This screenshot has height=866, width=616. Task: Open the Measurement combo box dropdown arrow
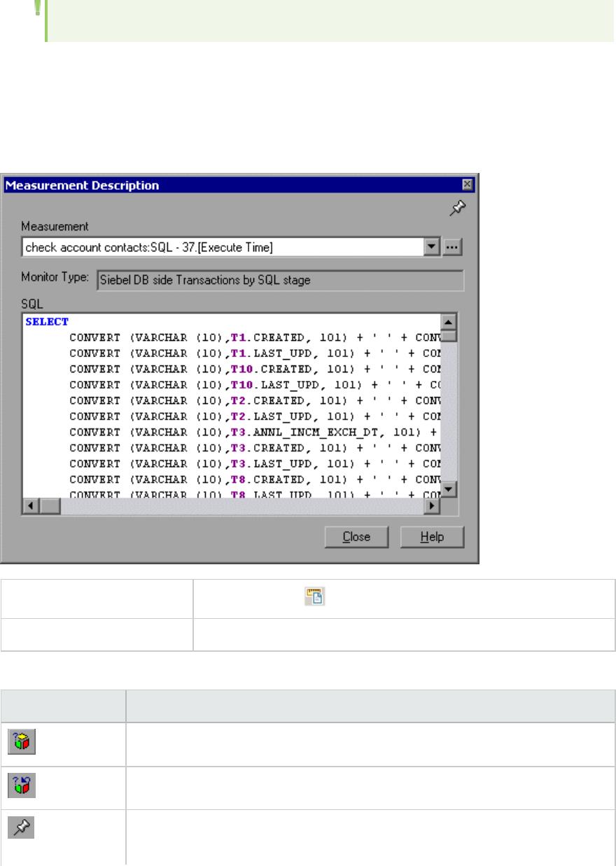point(433,247)
